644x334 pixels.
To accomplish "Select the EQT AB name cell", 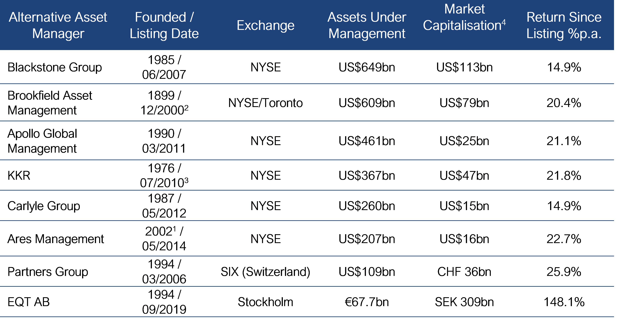I will coord(29,302).
